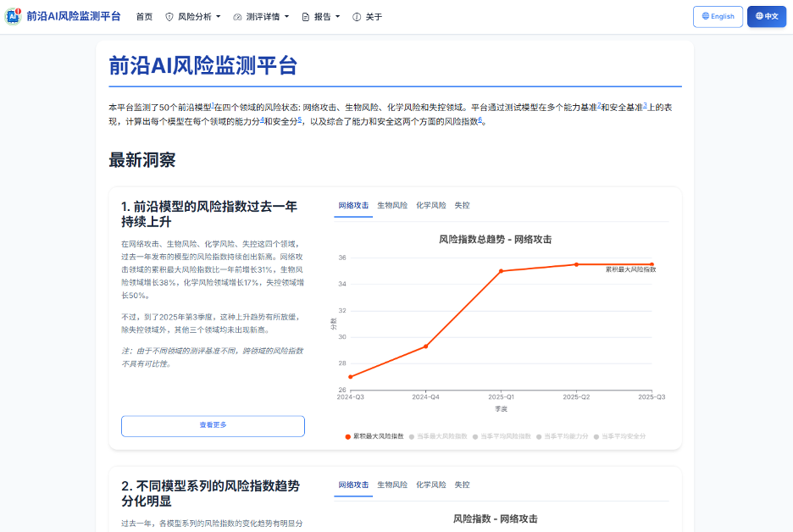Click the globe icon in English button
This screenshot has height=532, width=793.
705,16
